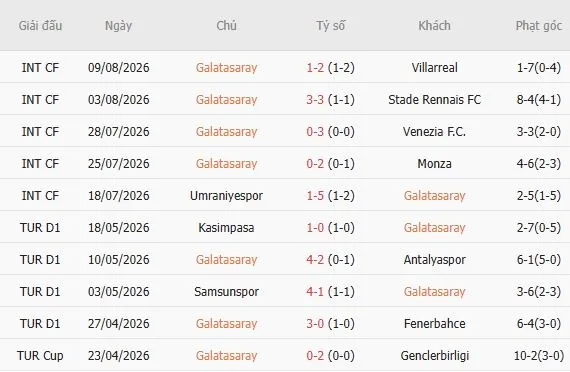Open Villarreal team link

[x=434, y=68]
